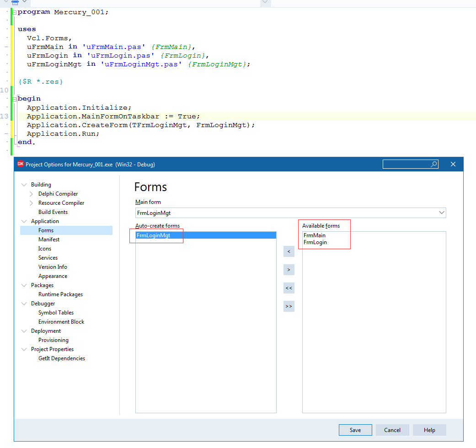Click the > single move button
Viewport: 476px width, 448px height.
click(x=289, y=270)
